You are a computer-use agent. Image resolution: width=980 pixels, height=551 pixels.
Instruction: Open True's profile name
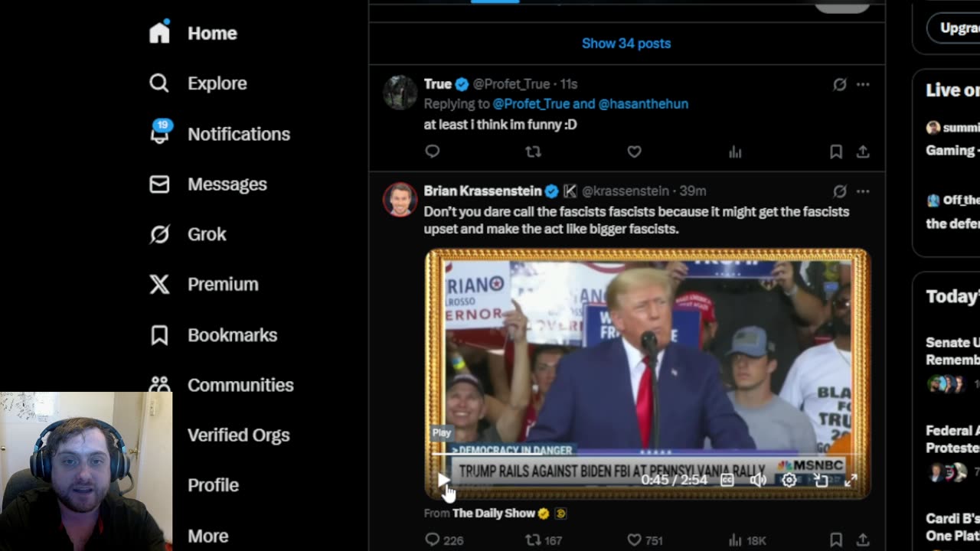coord(438,84)
